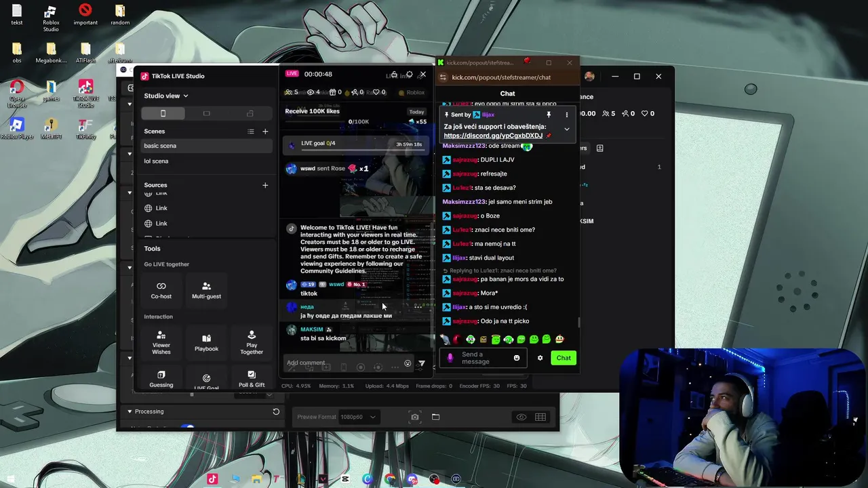
Task: Click the Kick chat scrollbar
Action: coord(578,322)
